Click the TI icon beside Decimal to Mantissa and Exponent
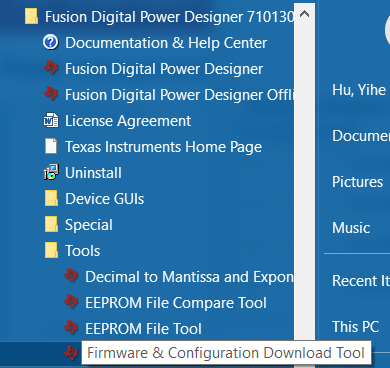Viewport: 390px width, 368px height. coord(71,276)
